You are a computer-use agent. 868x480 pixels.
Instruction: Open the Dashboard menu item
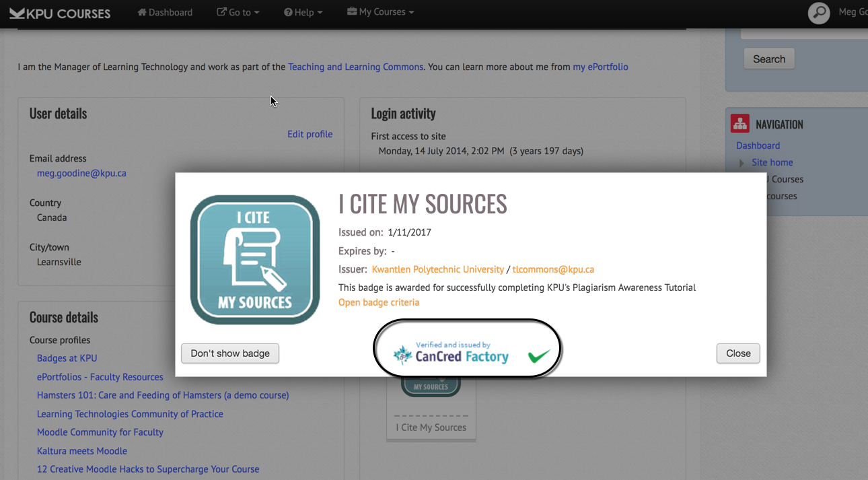point(165,12)
